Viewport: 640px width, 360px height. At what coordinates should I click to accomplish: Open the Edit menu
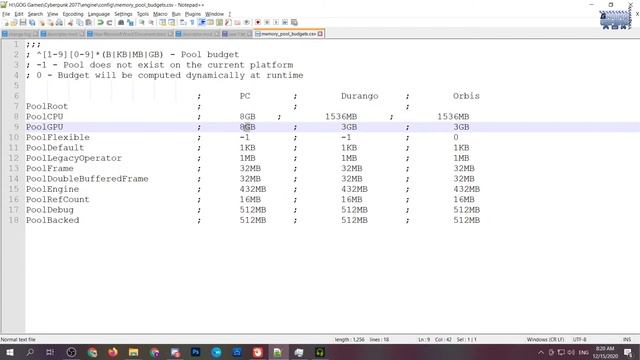[19, 14]
